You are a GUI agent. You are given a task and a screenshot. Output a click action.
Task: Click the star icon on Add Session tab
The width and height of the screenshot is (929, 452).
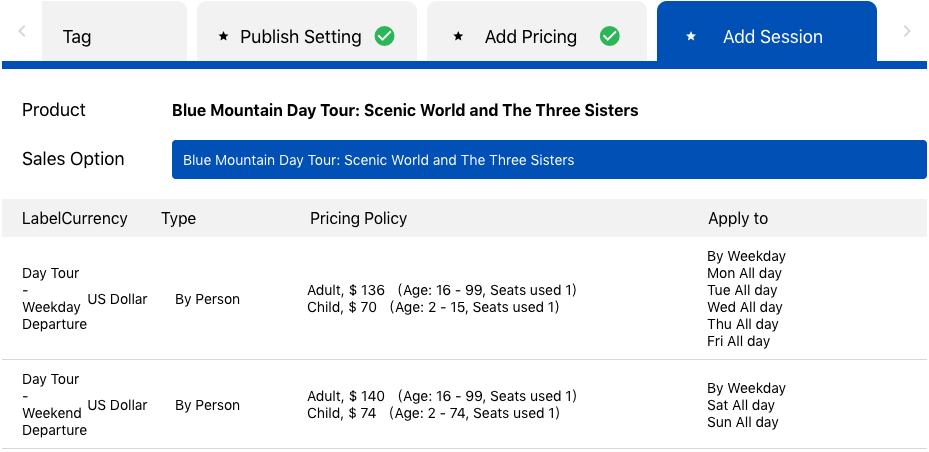click(690, 37)
